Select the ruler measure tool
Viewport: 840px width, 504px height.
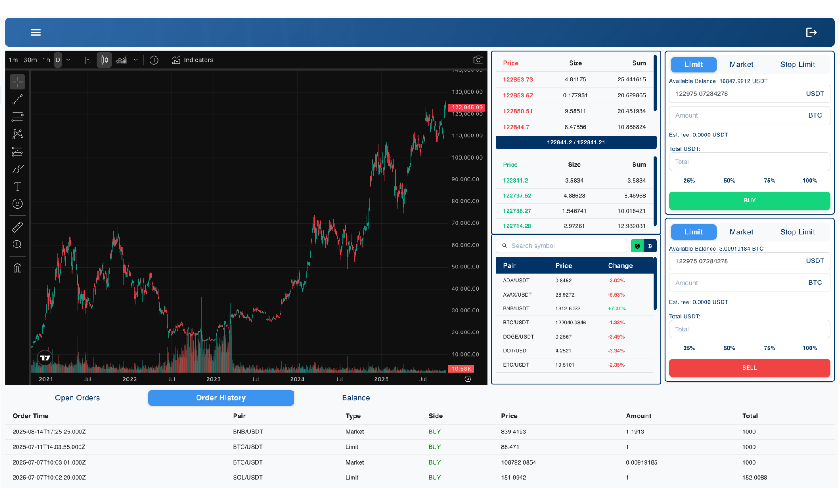coord(17,227)
